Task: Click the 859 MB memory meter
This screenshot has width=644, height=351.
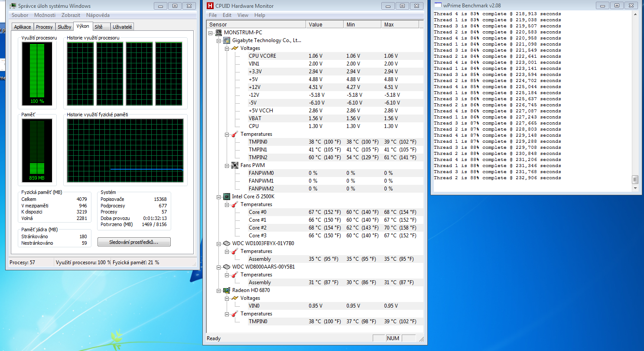Action: point(37,151)
